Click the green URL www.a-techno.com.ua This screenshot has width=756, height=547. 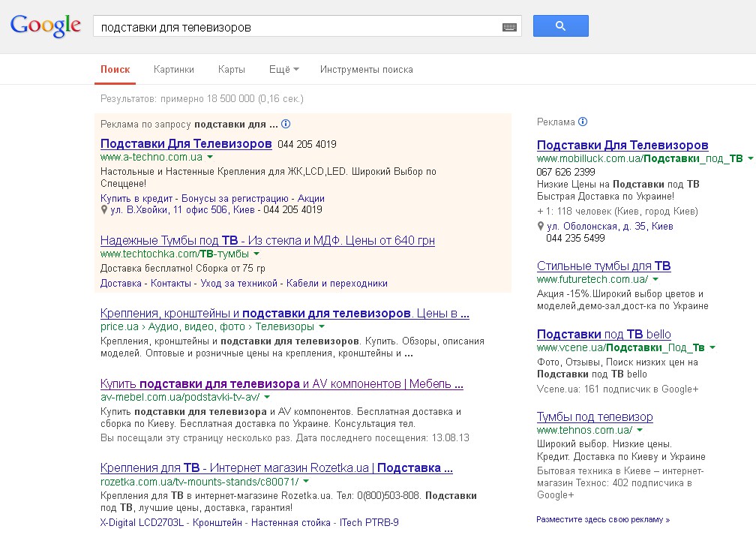pos(151,158)
